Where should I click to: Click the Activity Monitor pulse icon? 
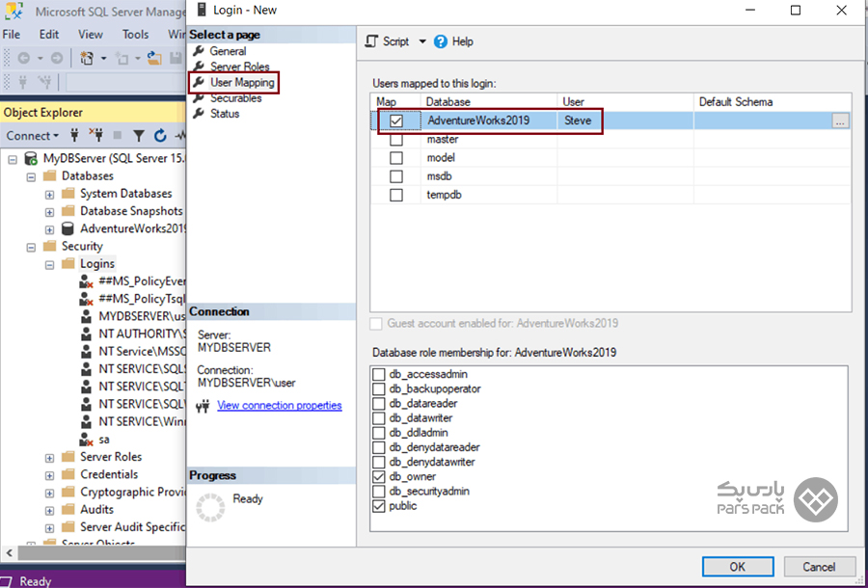click(180, 135)
